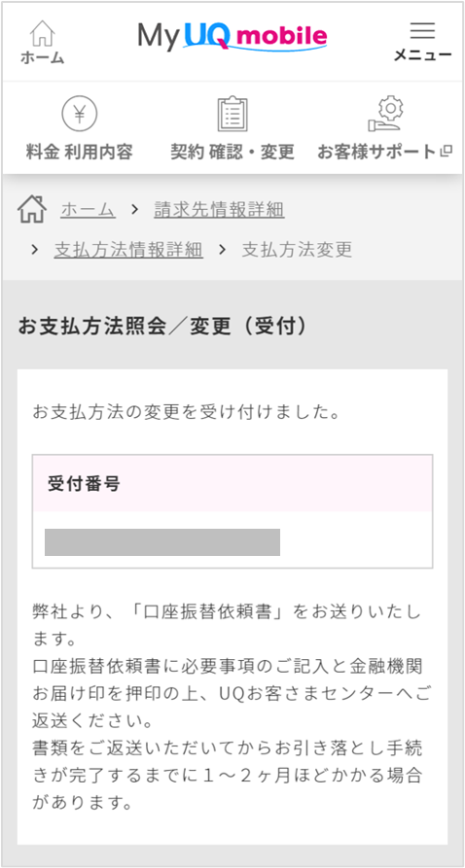Click the 支払方法変更 breadcrumb text
This screenshot has width=465, height=868.
297,250
